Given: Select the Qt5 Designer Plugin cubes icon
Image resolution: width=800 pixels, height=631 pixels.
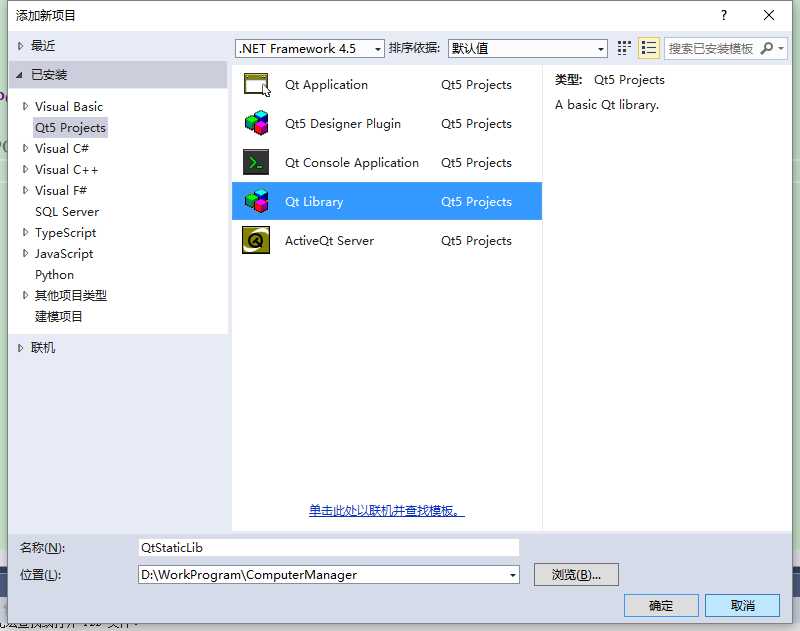Looking at the screenshot, I should (x=256, y=123).
